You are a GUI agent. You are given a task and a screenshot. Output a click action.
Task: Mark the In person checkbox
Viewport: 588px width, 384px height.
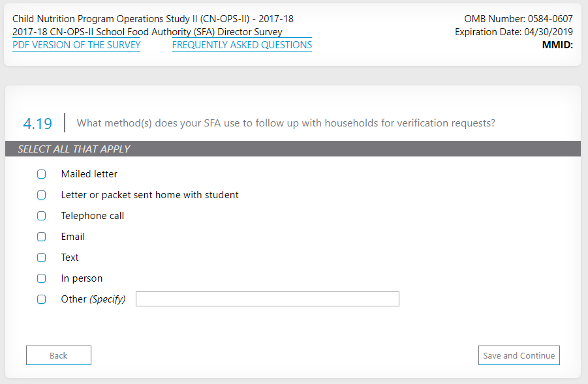pos(42,278)
